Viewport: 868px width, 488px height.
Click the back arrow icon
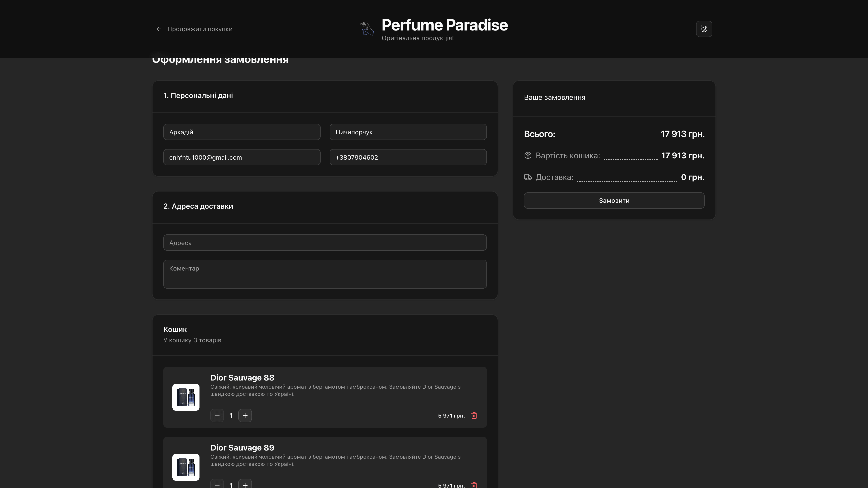(x=159, y=29)
